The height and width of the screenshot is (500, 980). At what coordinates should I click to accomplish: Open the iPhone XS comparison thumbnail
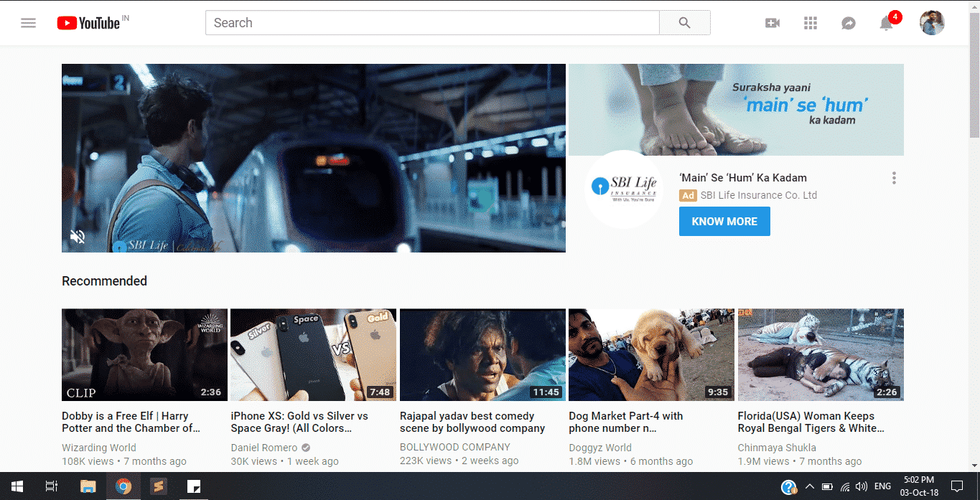coord(313,354)
